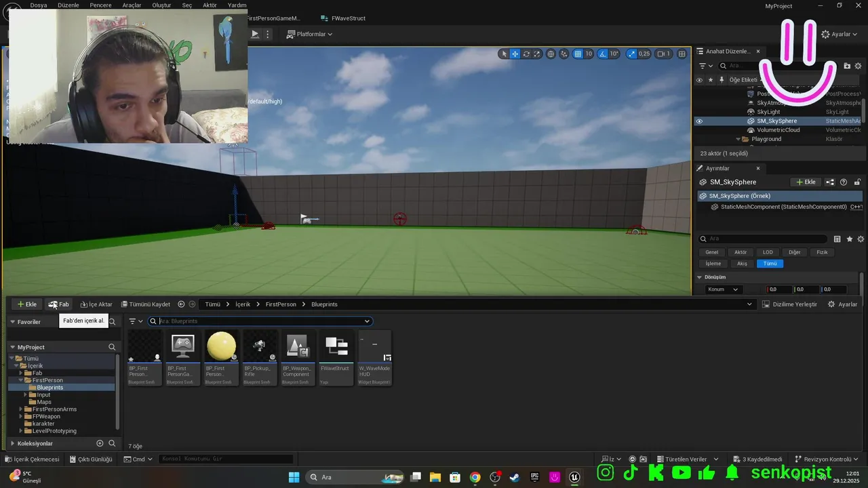868x488 pixels.
Task: Expand the Koleksiyonlar section
Action: [x=12, y=443]
